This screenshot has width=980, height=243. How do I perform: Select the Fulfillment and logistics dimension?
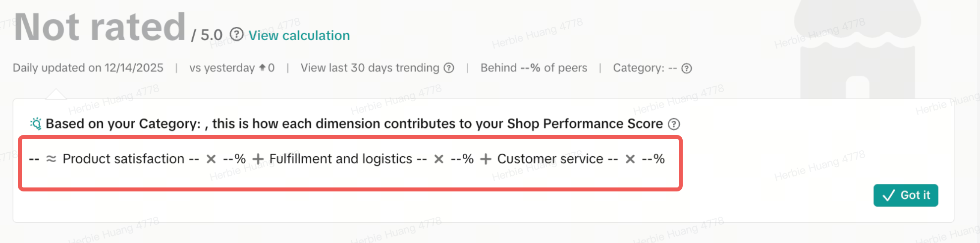pyautogui.click(x=340, y=159)
